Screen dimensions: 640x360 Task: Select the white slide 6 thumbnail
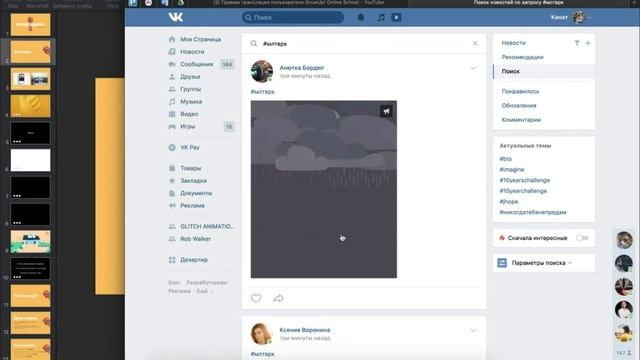(x=31, y=160)
